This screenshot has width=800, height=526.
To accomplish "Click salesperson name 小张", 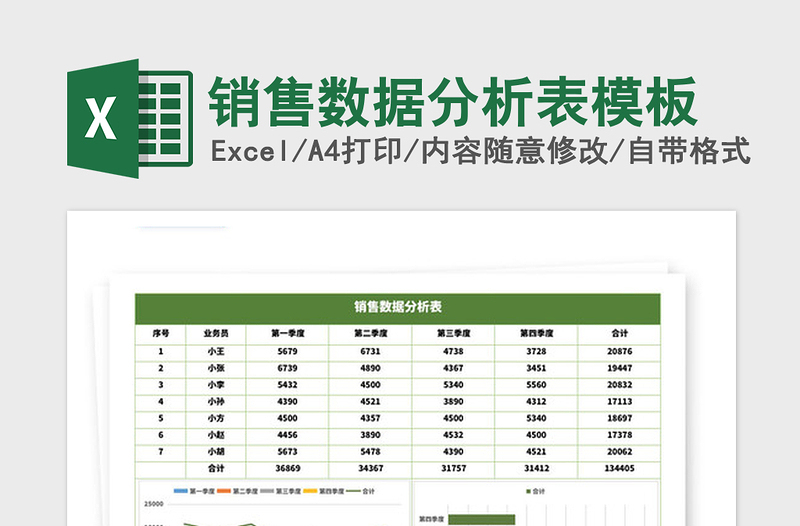I will [x=216, y=368].
